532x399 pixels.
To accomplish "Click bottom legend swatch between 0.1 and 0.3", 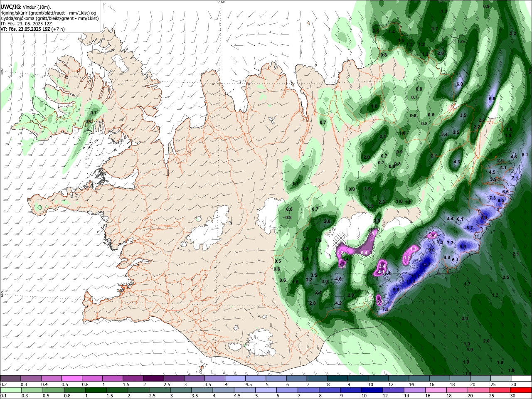I will [x=10, y=390].
